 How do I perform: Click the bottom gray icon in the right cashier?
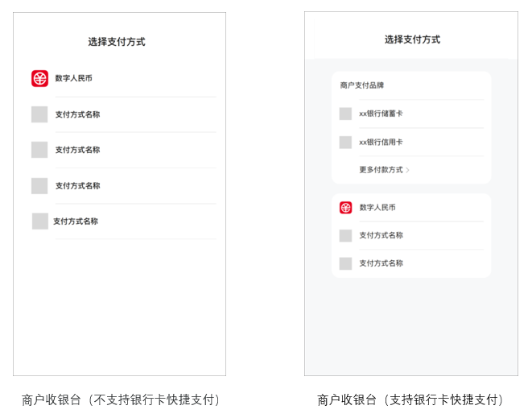345,263
